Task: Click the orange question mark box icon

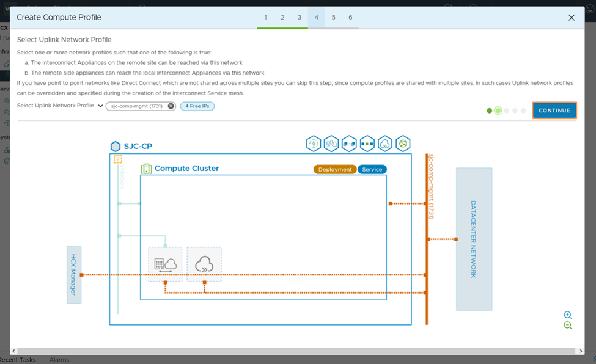Action: (118, 159)
